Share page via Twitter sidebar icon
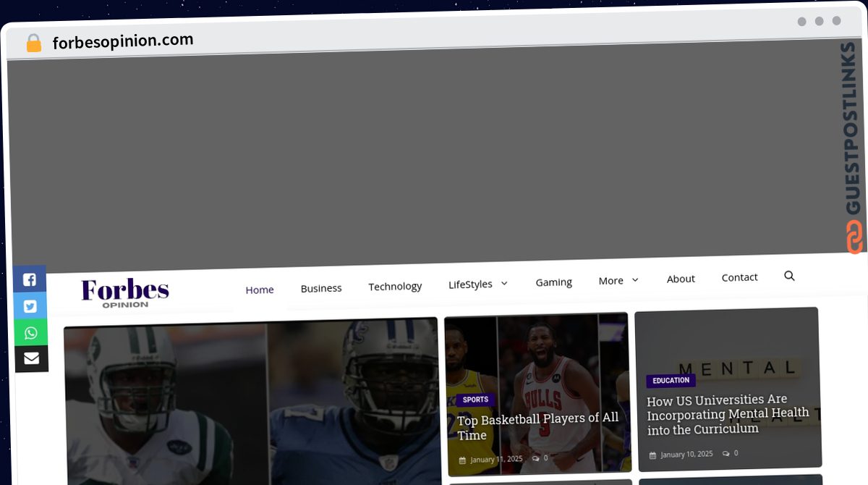The height and width of the screenshot is (485, 868). pyautogui.click(x=30, y=305)
